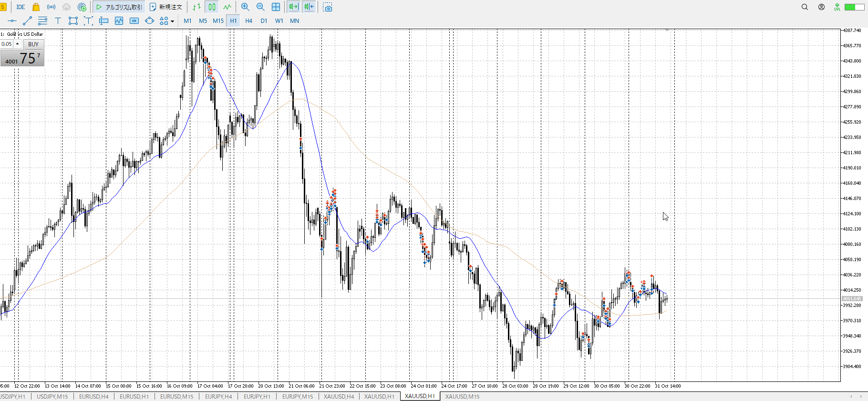Click the BUY button
Viewport: 868px width, 401px height.
33,44
